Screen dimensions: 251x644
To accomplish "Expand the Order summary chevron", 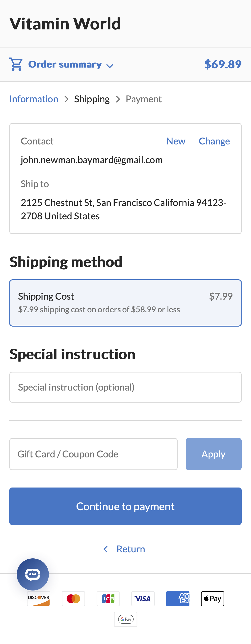I will (110, 66).
